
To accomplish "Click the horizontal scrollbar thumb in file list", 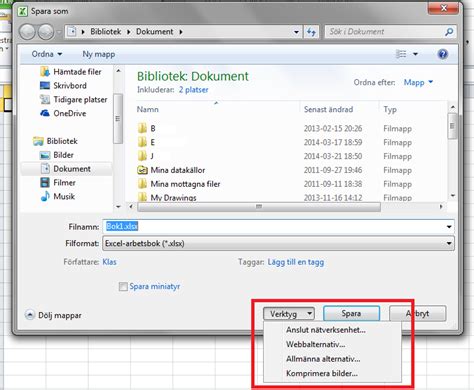I will click(x=259, y=207).
